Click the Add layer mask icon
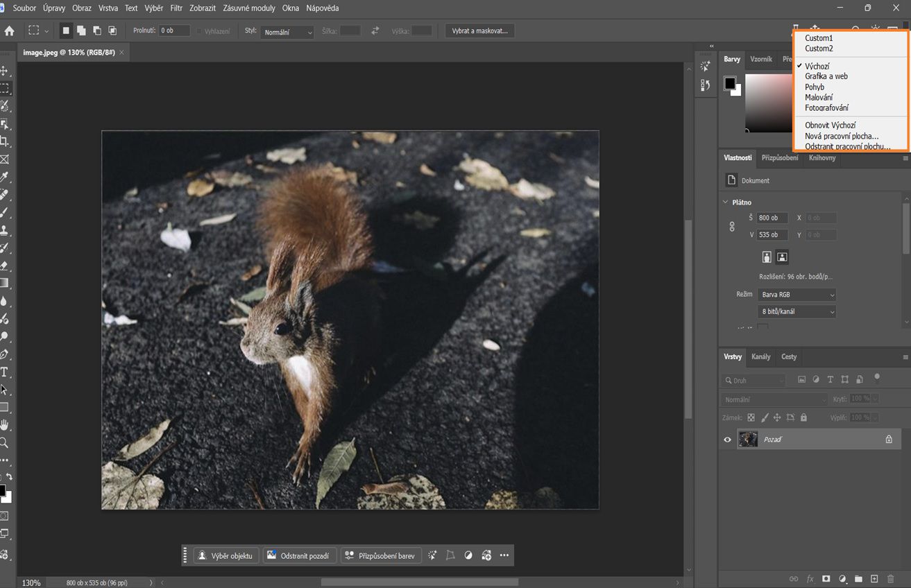Viewport: 911px width, 588px height. tap(826, 578)
